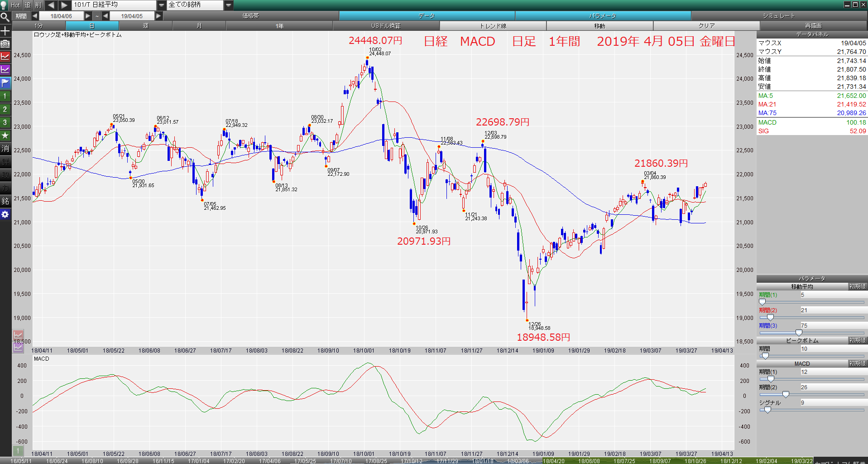Click the 取 sidebar button

(5, 175)
